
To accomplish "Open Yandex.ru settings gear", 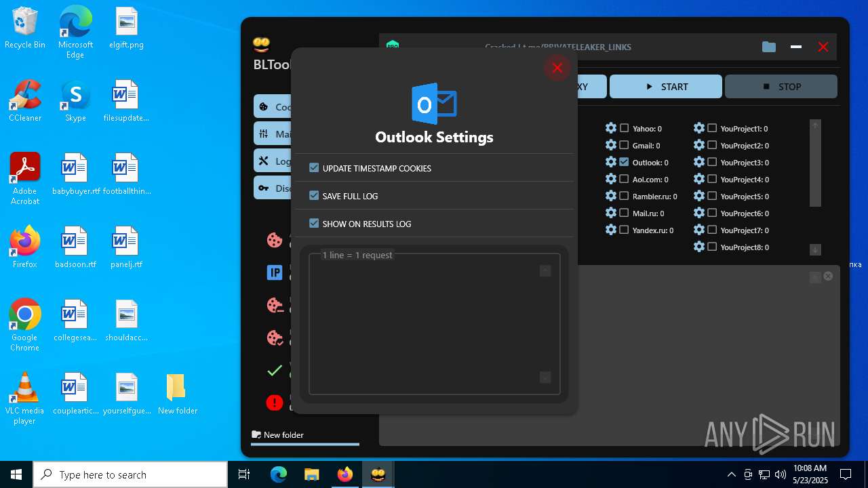I will [x=611, y=230].
